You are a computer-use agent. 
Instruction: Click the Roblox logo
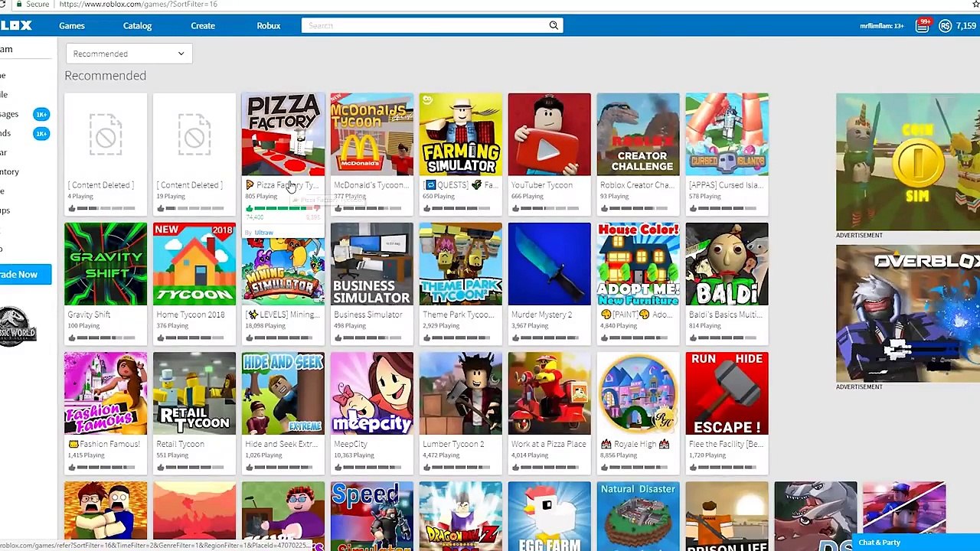[15, 25]
